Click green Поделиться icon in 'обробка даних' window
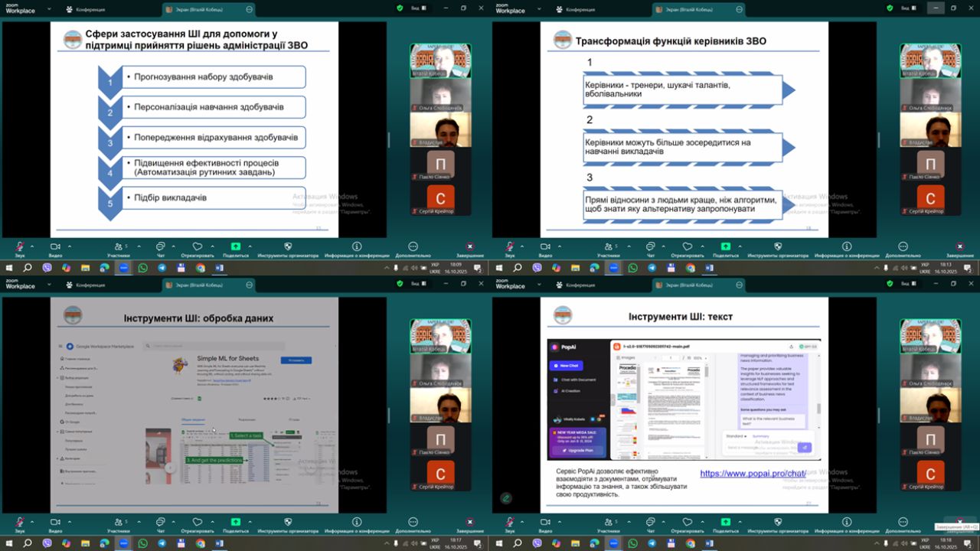Image resolution: width=980 pixels, height=551 pixels. [x=235, y=523]
